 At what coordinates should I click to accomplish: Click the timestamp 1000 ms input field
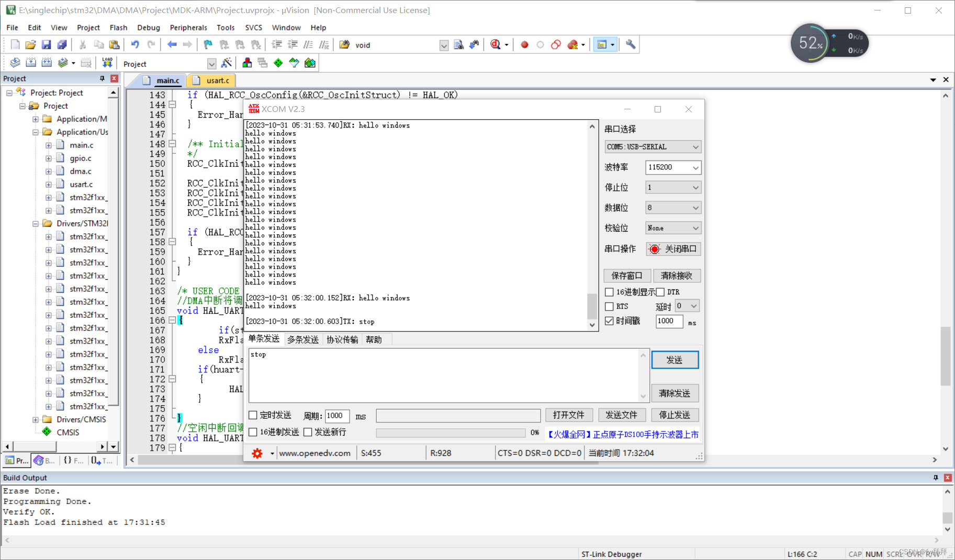click(669, 321)
